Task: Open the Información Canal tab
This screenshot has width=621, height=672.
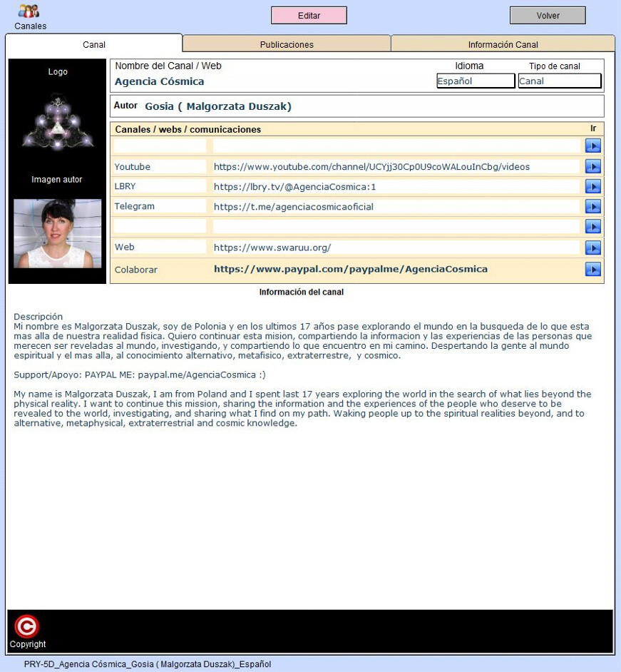Action: tap(503, 44)
